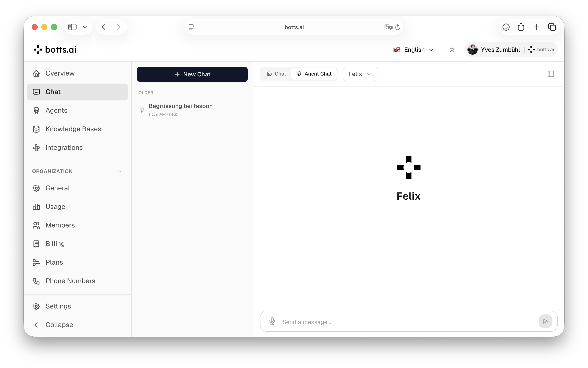This screenshot has height=368, width=588.
Task: Click the centered Felix agent logo
Action: [x=409, y=168]
